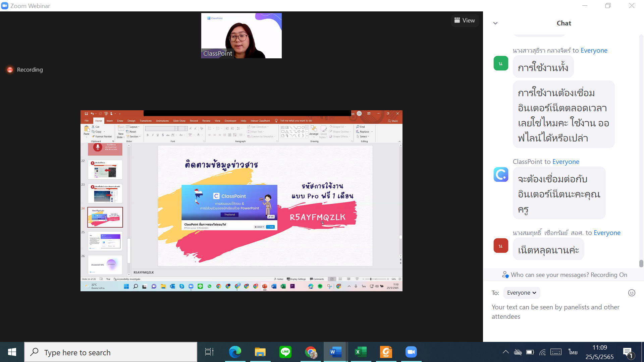The width and height of the screenshot is (644, 362).
Task: Open Inknoe ClassPoint tab in shared PowerPoint
Action: coord(260,121)
